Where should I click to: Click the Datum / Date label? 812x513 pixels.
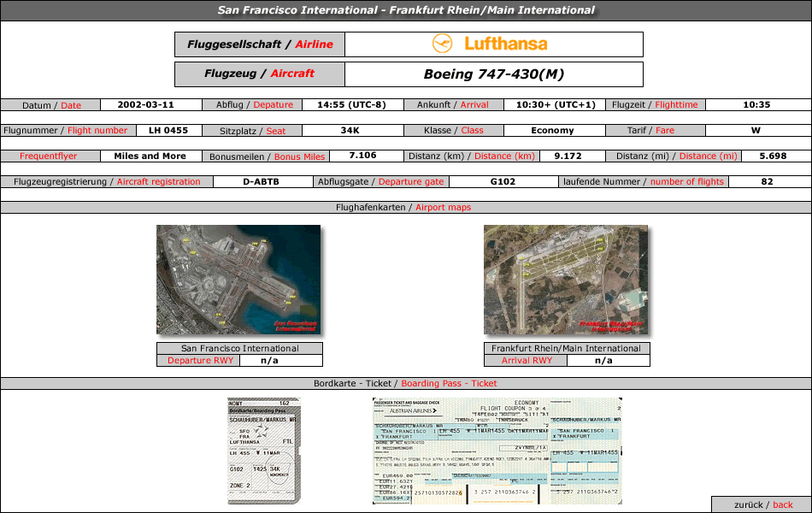coord(50,105)
